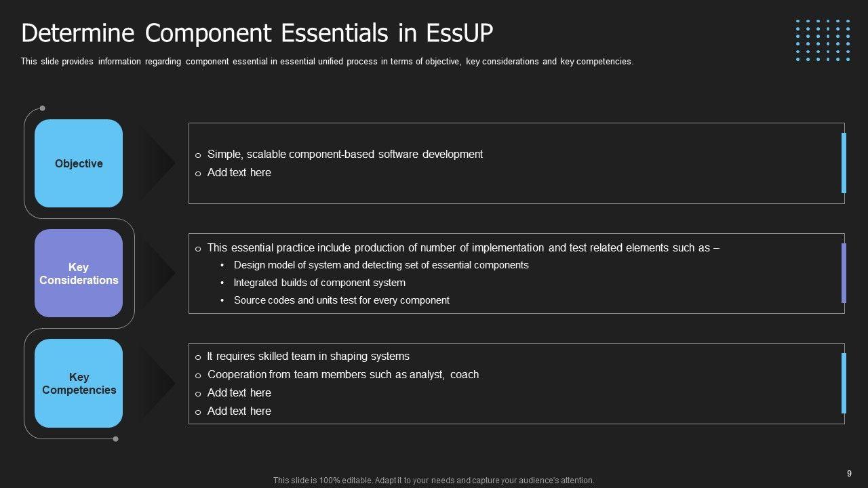Select the purple Key Considerations box
The image size is (868, 488).
click(79, 273)
